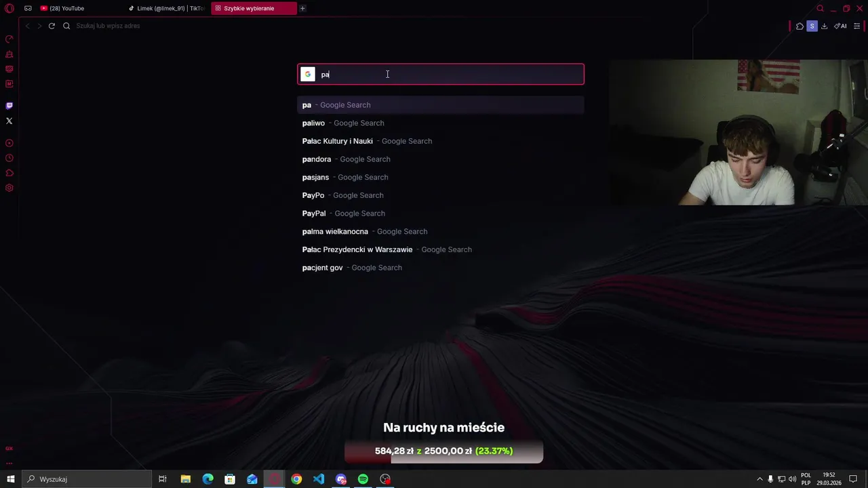Click the purple S extension icon
This screenshot has width=868, height=488.
tap(812, 26)
